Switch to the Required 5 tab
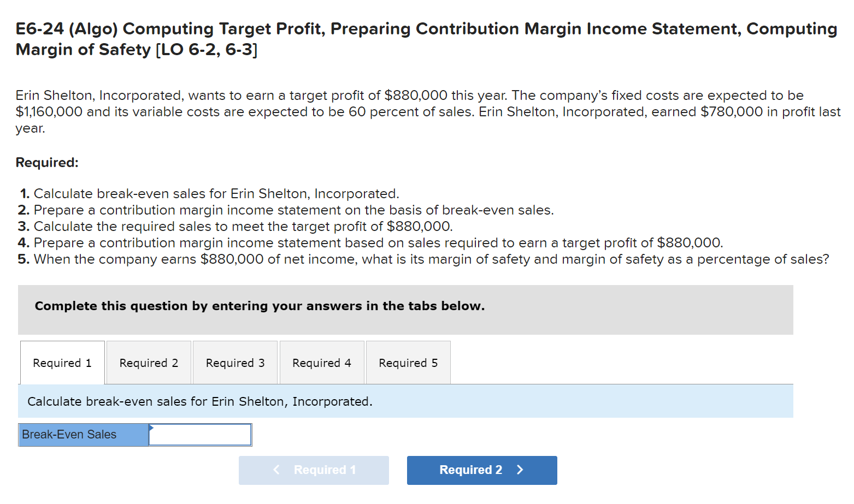This screenshot has width=854, height=504. (408, 363)
